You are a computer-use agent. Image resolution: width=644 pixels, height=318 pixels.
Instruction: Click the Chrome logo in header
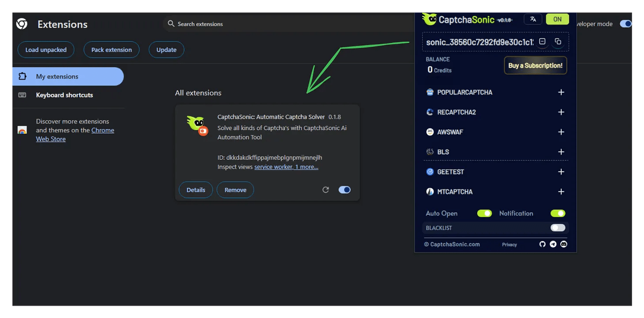click(x=22, y=24)
